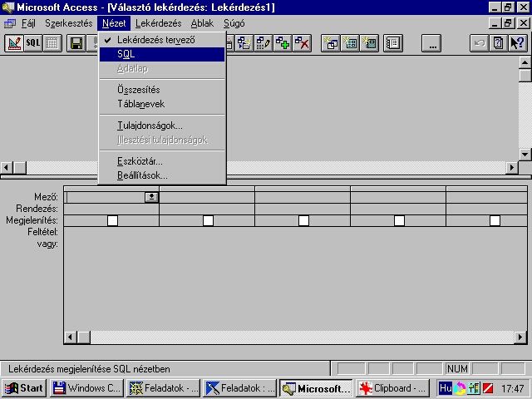Switch to query Design view toolbar icon

point(14,43)
